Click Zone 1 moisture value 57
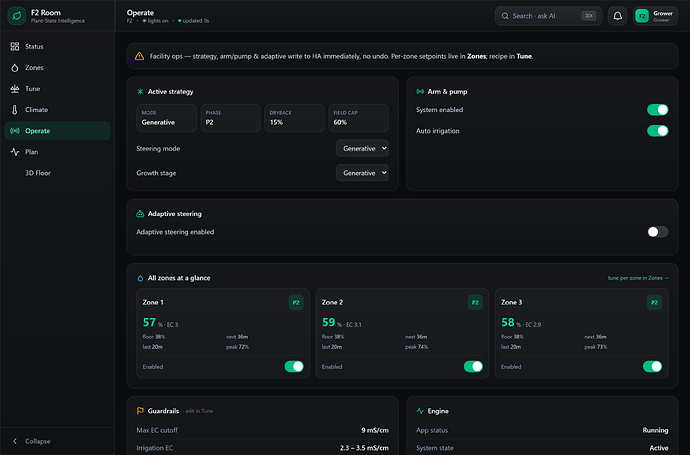This screenshot has width=690, height=455. [x=149, y=323]
